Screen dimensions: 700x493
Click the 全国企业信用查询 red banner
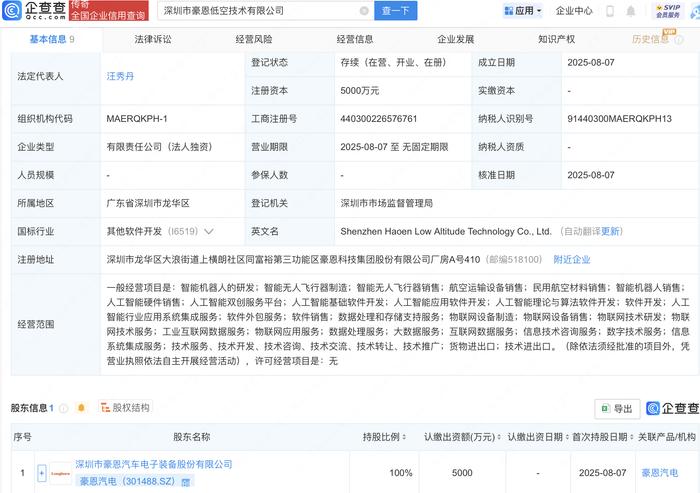coord(108,11)
